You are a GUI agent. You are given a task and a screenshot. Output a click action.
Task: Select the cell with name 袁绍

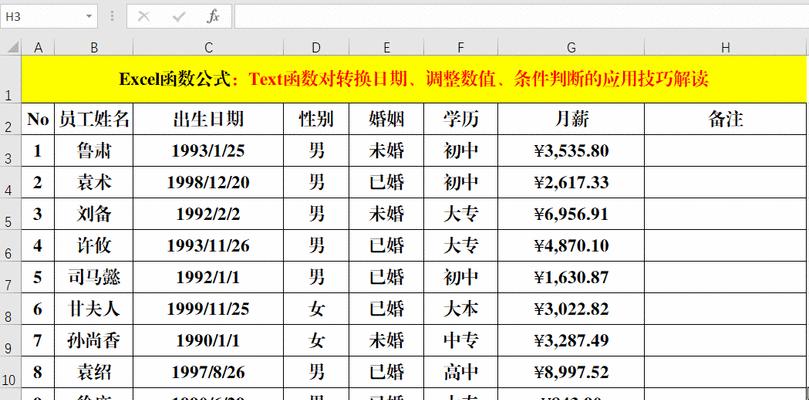(94, 372)
